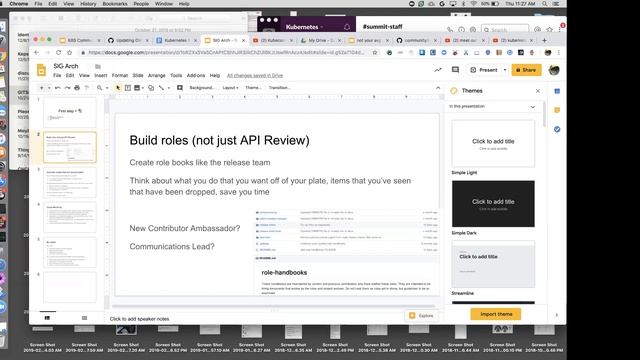Click the Share button

[x=527, y=70]
